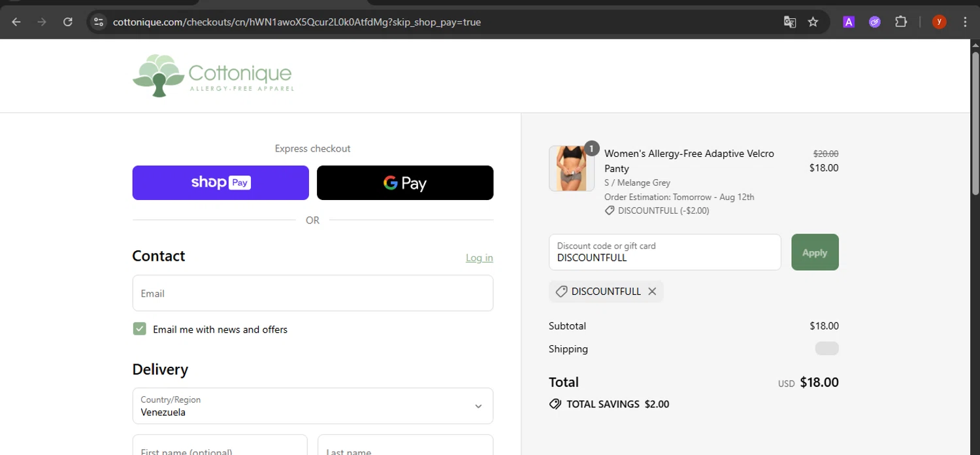Click the browser forward arrow
Viewport: 980px width, 455px height.
pos(42,22)
